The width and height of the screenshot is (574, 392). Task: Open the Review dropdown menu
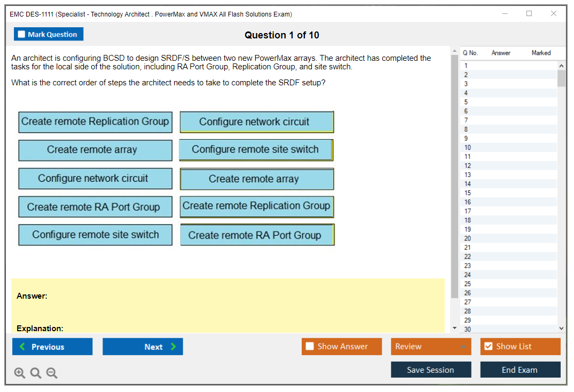[430, 347]
